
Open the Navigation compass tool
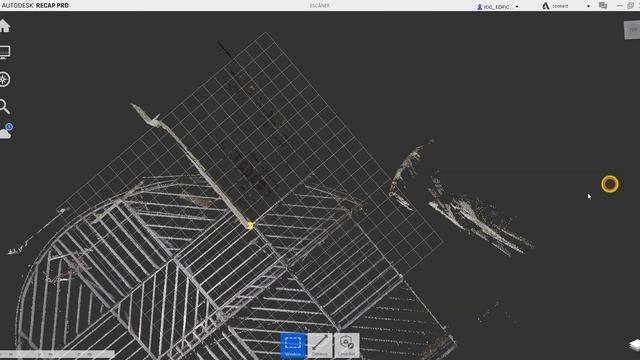pos(4,79)
